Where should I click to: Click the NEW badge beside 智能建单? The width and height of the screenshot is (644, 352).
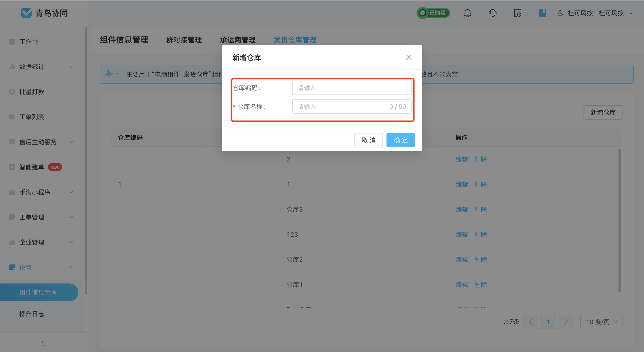click(55, 167)
